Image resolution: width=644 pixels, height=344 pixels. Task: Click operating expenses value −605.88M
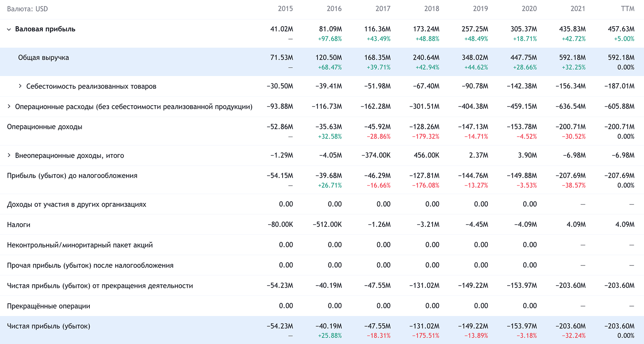click(x=619, y=106)
